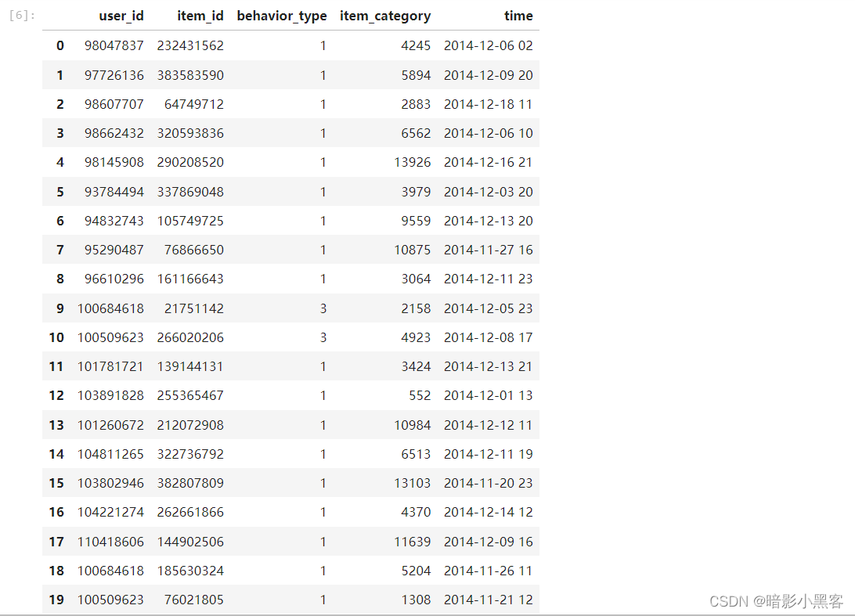This screenshot has height=616, width=855.
Task: Select user_id value 95290487
Action: [114, 250]
